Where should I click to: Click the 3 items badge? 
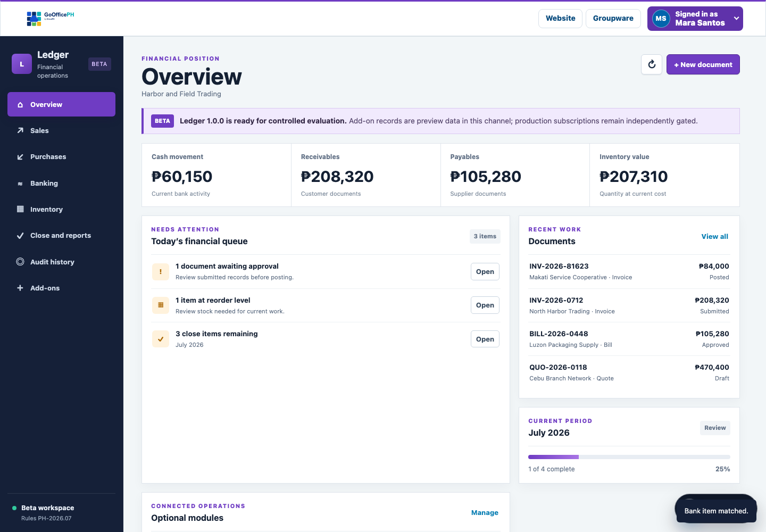tap(485, 236)
